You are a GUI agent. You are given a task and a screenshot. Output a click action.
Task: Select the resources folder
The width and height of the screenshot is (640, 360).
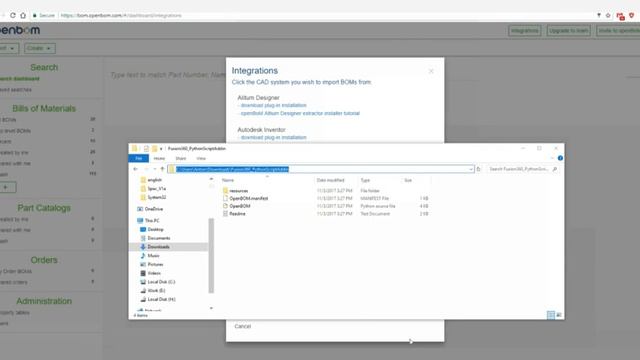[239, 191]
